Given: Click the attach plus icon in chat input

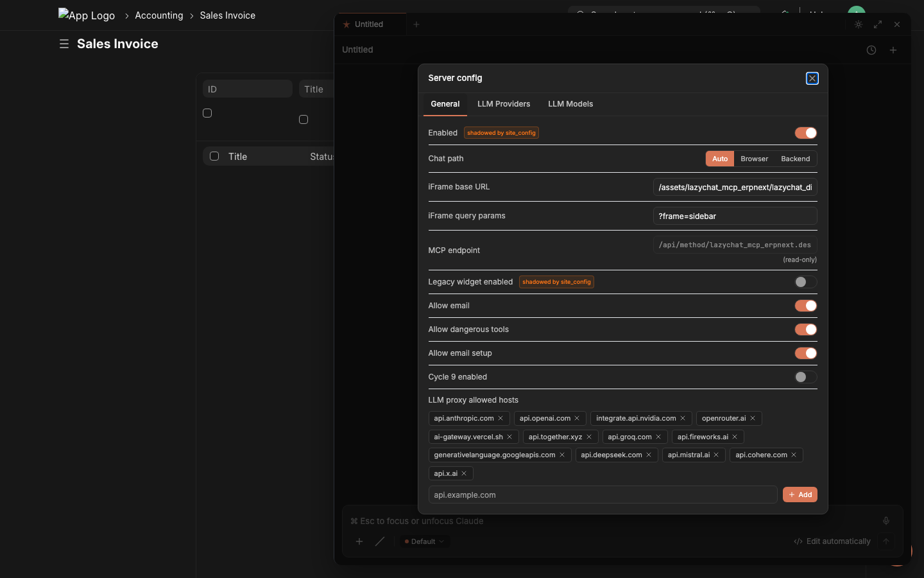Looking at the screenshot, I should [359, 541].
